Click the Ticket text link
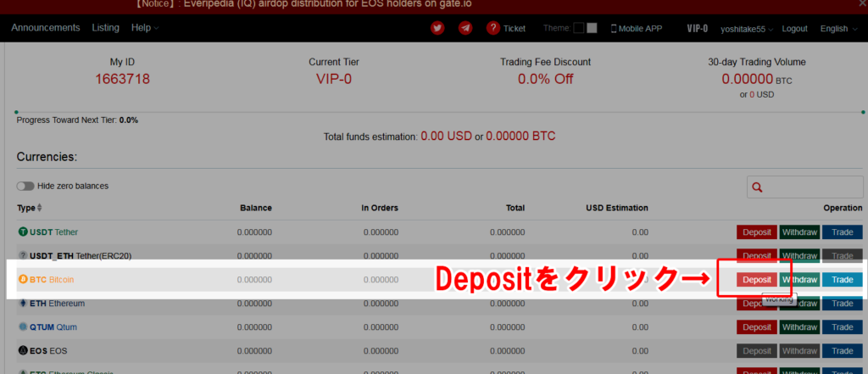Viewport: 868px width, 374px height. click(x=515, y=29)
